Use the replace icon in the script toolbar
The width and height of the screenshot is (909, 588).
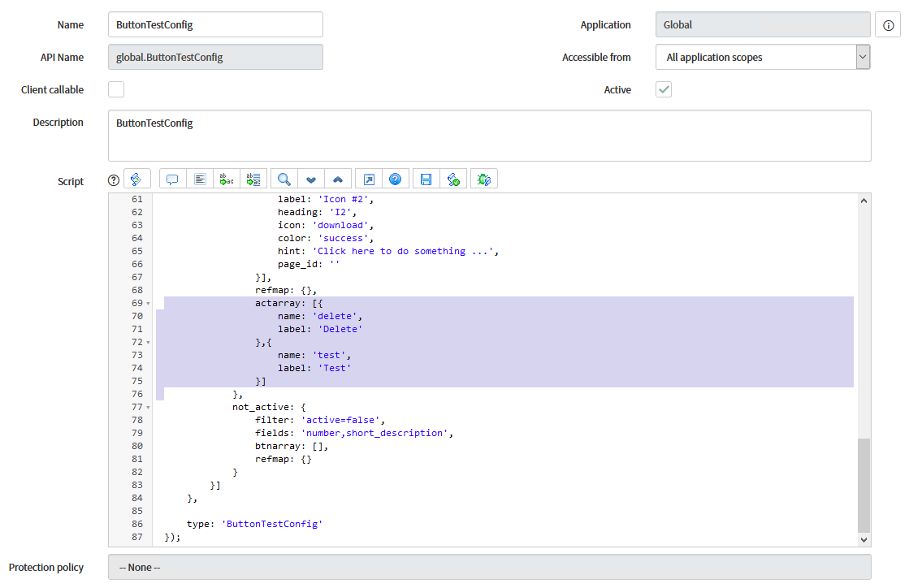coord(226,178)
